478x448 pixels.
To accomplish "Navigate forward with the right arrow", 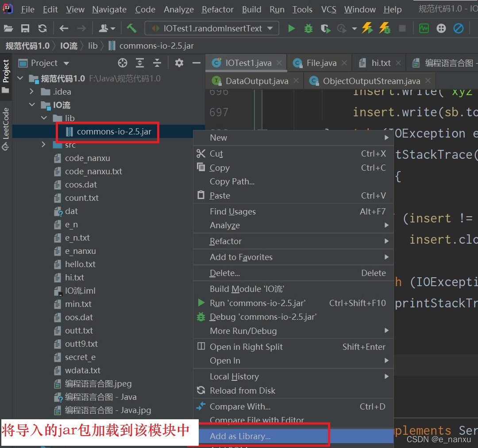I will coord(81,28).
